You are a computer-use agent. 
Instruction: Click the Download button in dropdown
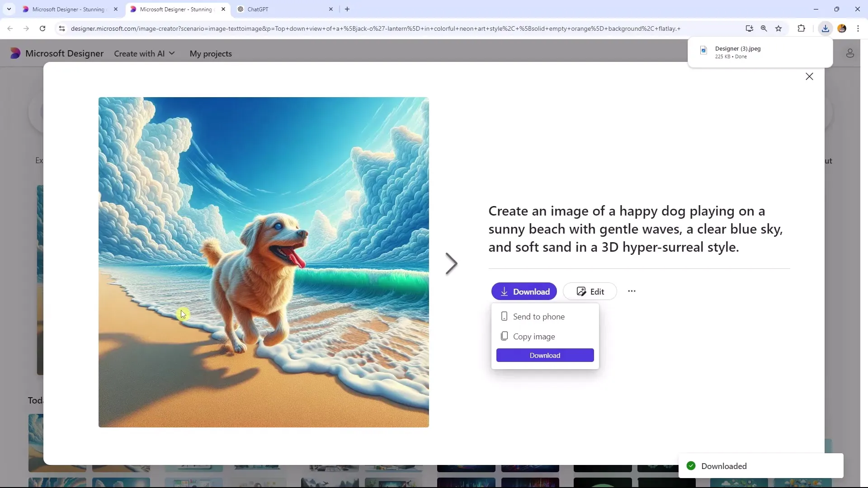pos(545,355)
